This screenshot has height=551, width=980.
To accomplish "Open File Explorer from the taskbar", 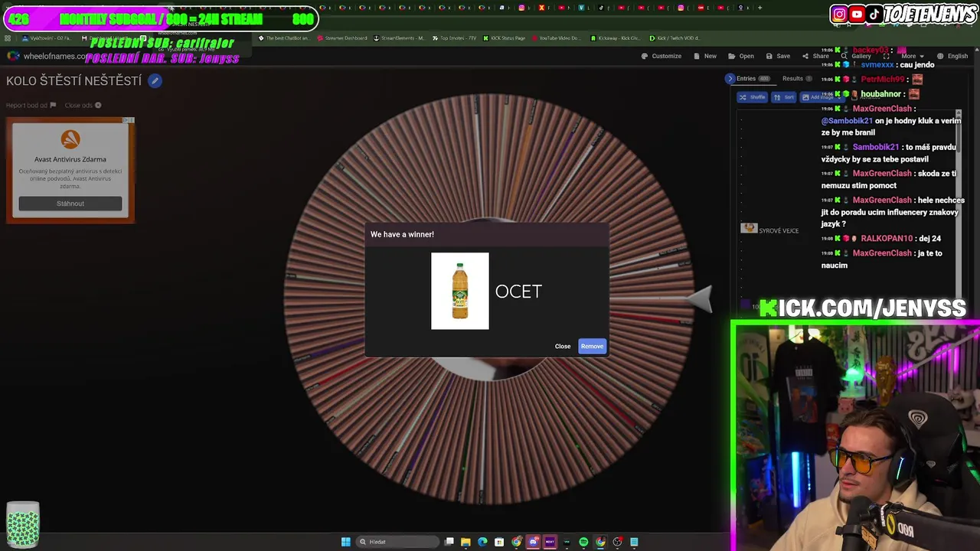I will pos(465,542).
